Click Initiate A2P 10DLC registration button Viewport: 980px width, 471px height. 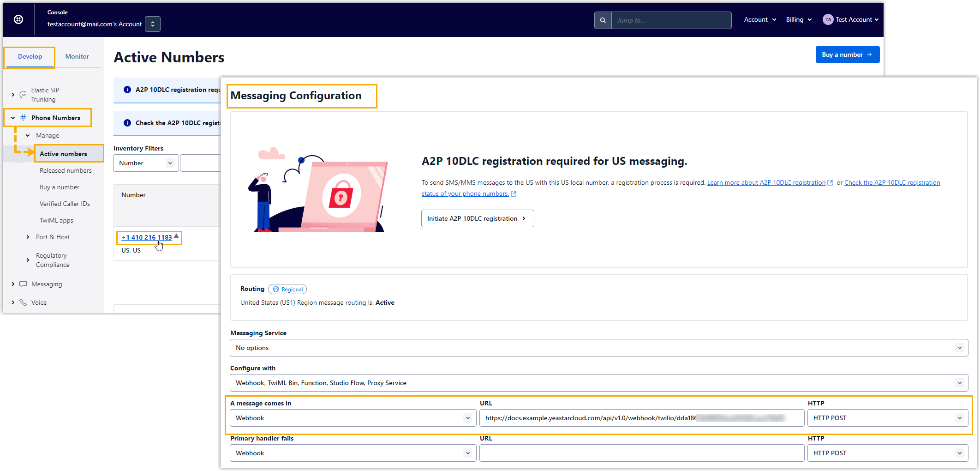[x=477, y=218]
